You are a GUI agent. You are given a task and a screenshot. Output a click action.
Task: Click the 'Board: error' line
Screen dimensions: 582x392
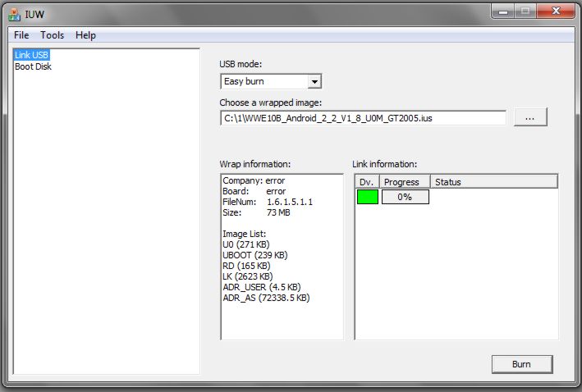[254, 191]
